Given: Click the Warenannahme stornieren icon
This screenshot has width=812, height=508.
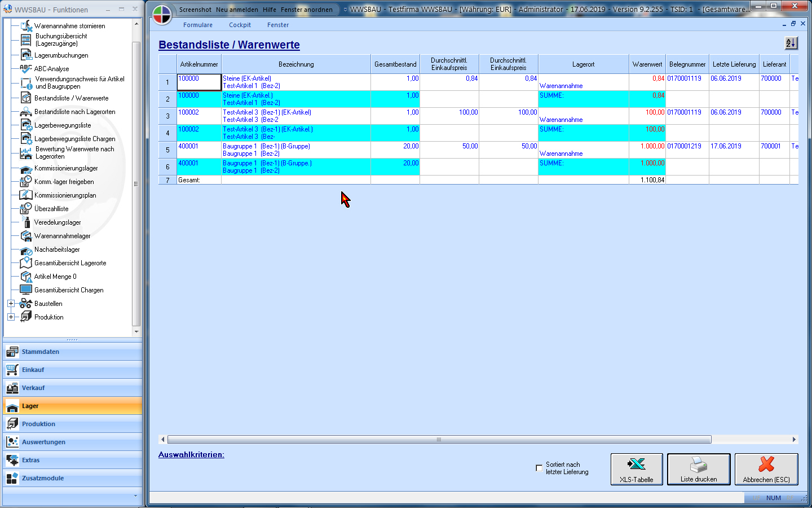Looking at the screenshot, I should 26,25.
